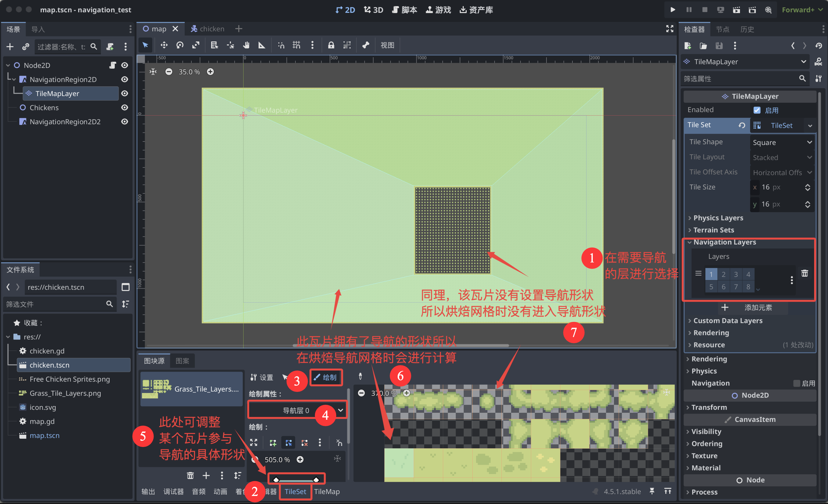
Task: Activate the Pan mode hand tool
Action: 246,45
